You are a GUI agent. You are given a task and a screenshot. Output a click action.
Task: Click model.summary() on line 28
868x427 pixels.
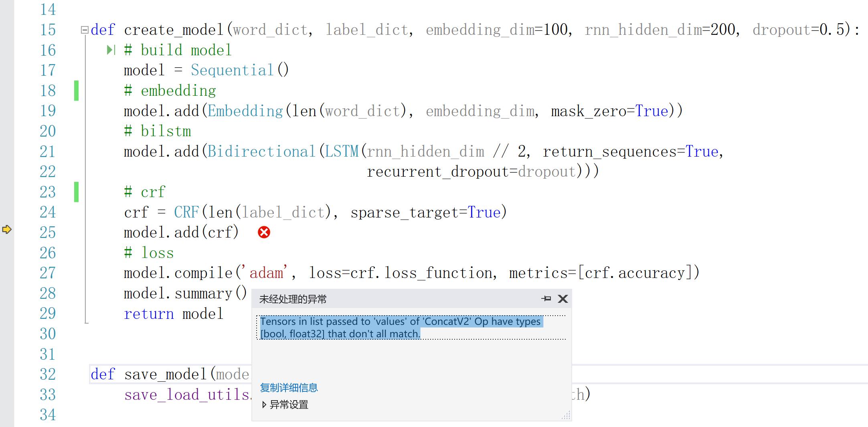coord(185,294)
